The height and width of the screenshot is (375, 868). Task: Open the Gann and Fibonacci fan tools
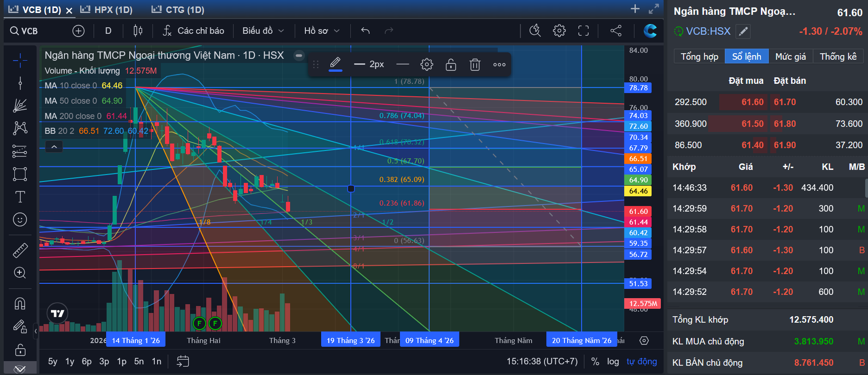(x=20, y=106)
